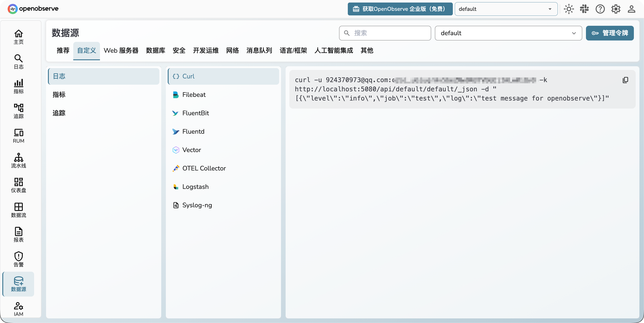Open the 主页 home page in sidebar
Viewport: 644px width, 323px height.
[18, 37]
